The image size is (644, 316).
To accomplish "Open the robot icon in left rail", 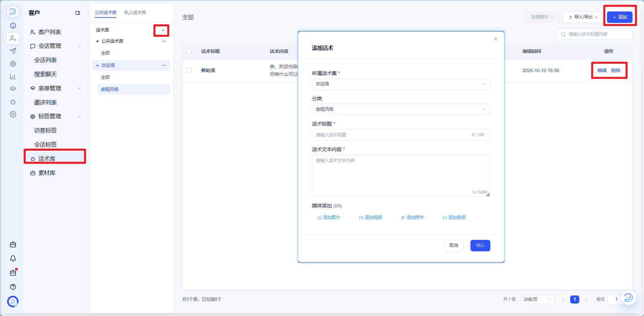I will (13, 102).
